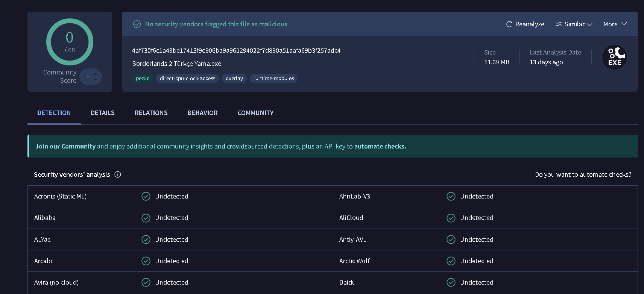Downvote the community score with the down arrow
The height and width of the screenshot is (294, 644).
[96, 80]
